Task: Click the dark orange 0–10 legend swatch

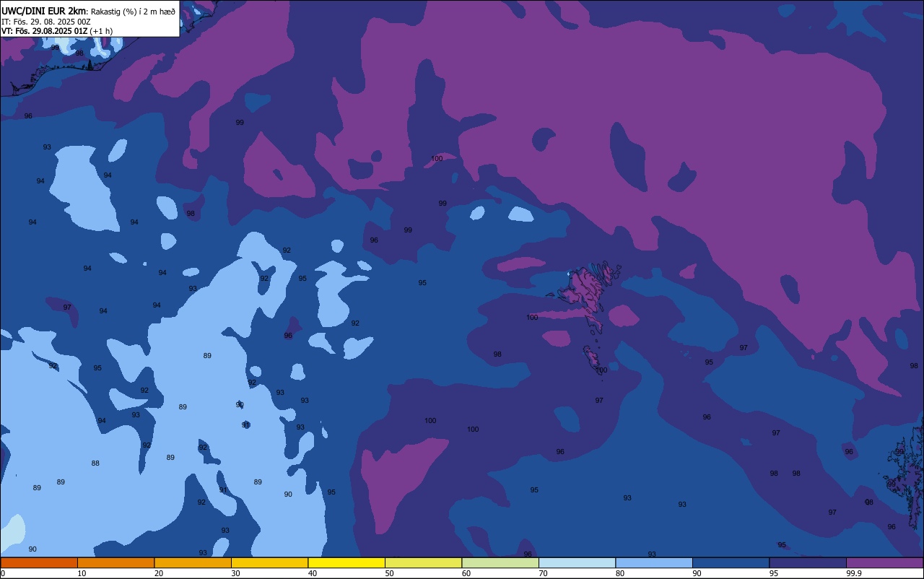Action: (39, 562)
